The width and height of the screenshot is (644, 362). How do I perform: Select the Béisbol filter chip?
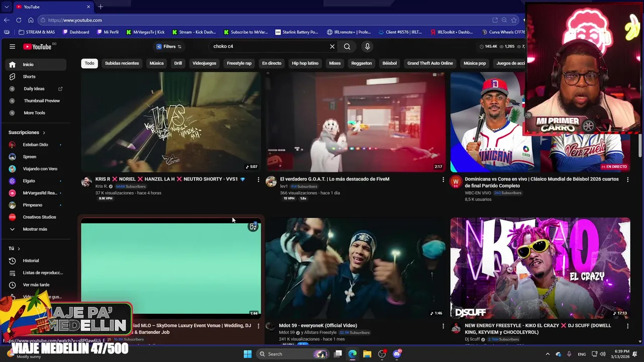click(389, 63)
